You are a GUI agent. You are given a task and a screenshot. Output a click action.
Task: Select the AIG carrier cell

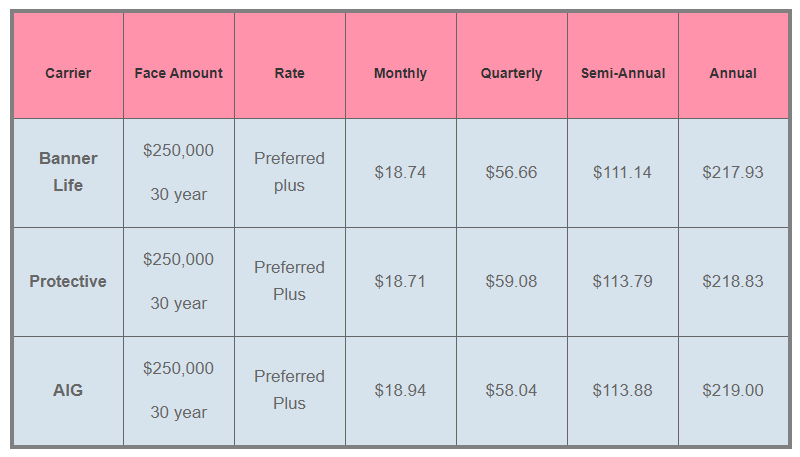coord(68,390)
